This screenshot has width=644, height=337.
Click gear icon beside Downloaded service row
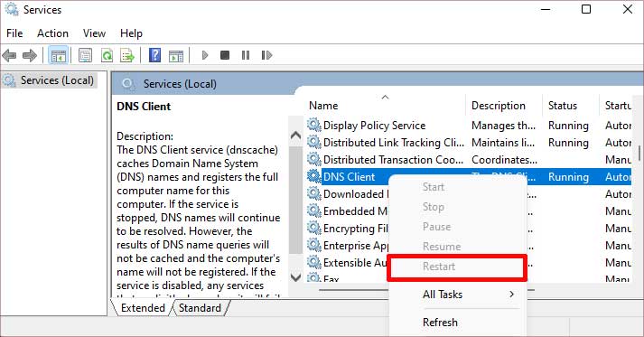click(313, 193)
